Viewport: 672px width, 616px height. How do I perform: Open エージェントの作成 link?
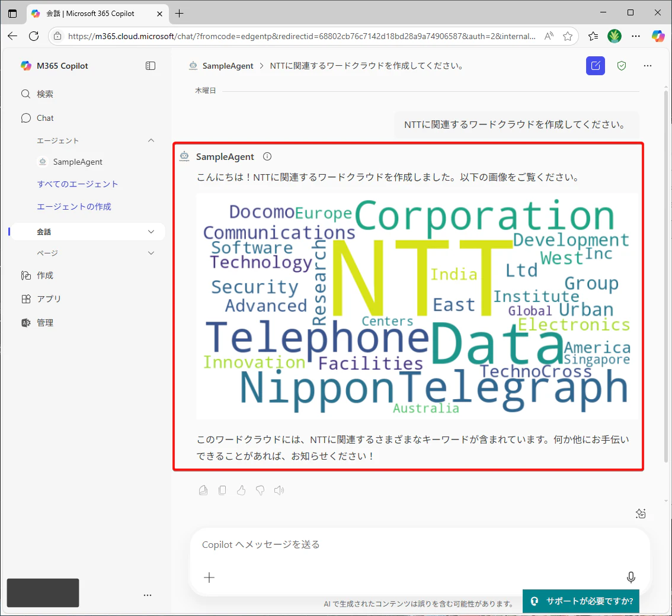pos(73,207)
